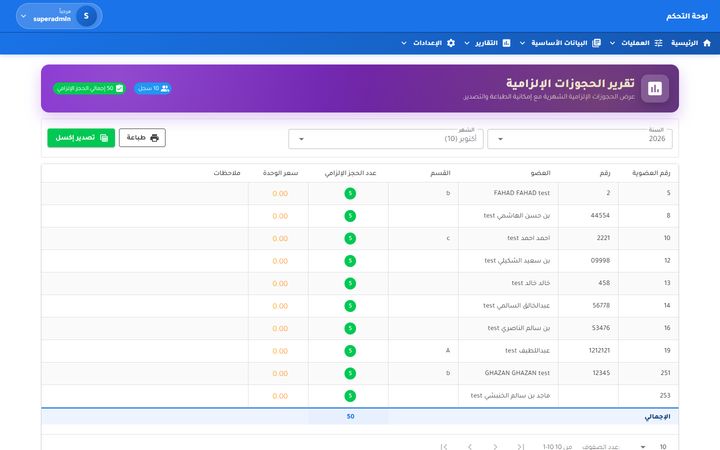Click the chart icon next to التقارير

coord(506,43)
